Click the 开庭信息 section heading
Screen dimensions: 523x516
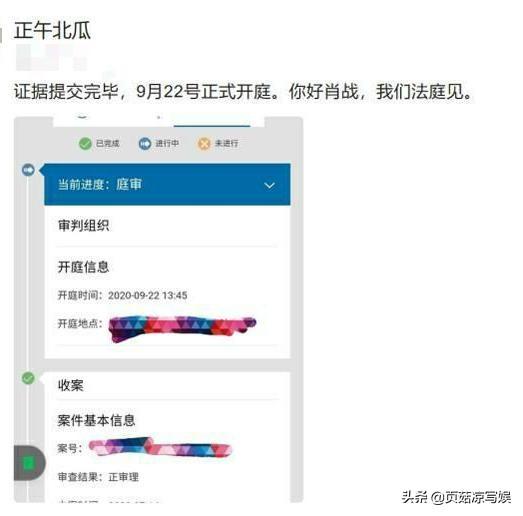pyautogui.click(x=83, y=267)
